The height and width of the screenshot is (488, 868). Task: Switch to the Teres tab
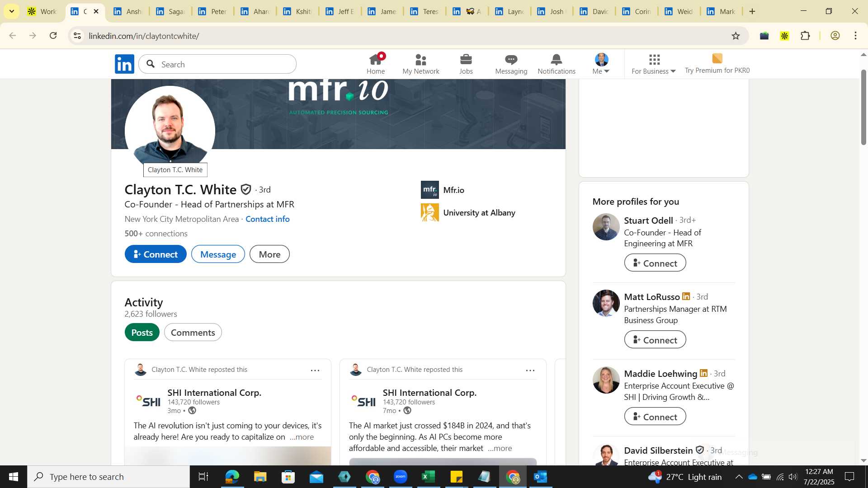[425, 11]
